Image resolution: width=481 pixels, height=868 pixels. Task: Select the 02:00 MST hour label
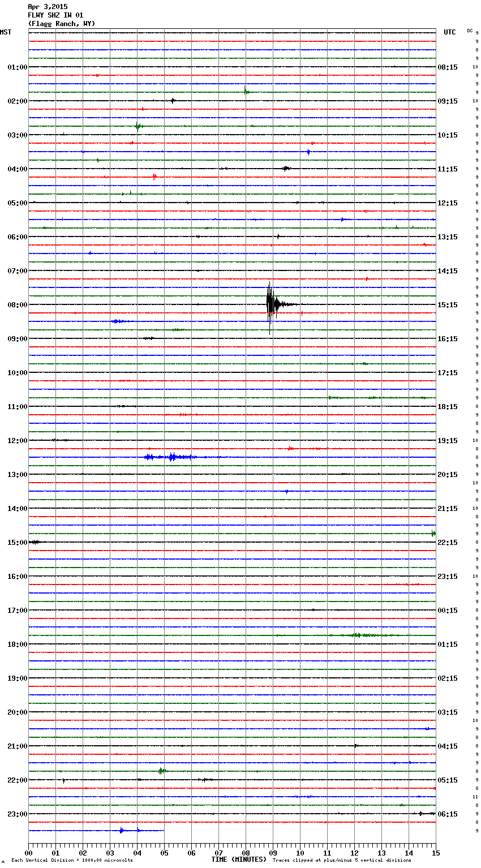(x=18, y=101)
